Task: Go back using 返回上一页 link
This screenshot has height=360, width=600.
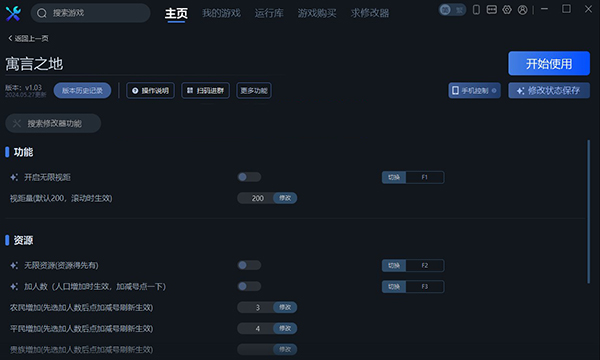Action: [x=28, y=38]
